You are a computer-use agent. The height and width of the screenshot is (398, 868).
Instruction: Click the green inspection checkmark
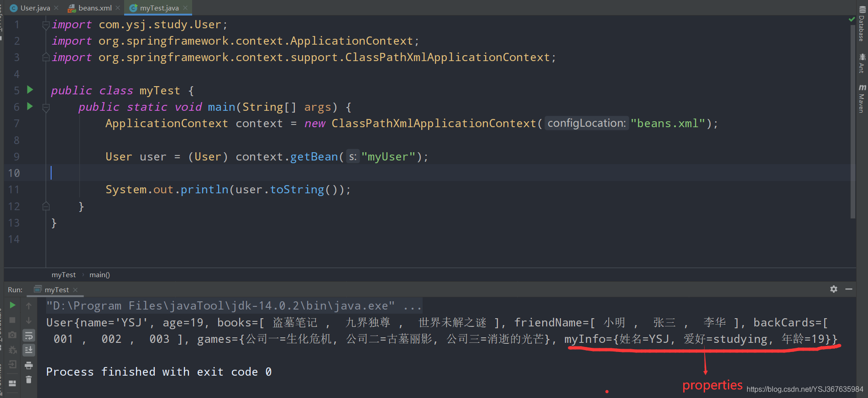(x=852, y=19)
